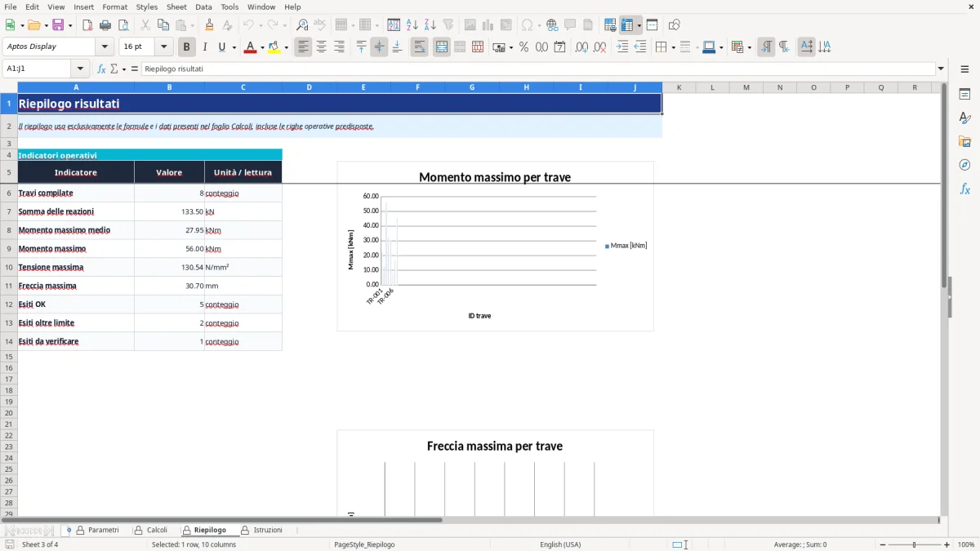Toggle Align Right
This screenshot has height=551, width=980.
point(340,47)
